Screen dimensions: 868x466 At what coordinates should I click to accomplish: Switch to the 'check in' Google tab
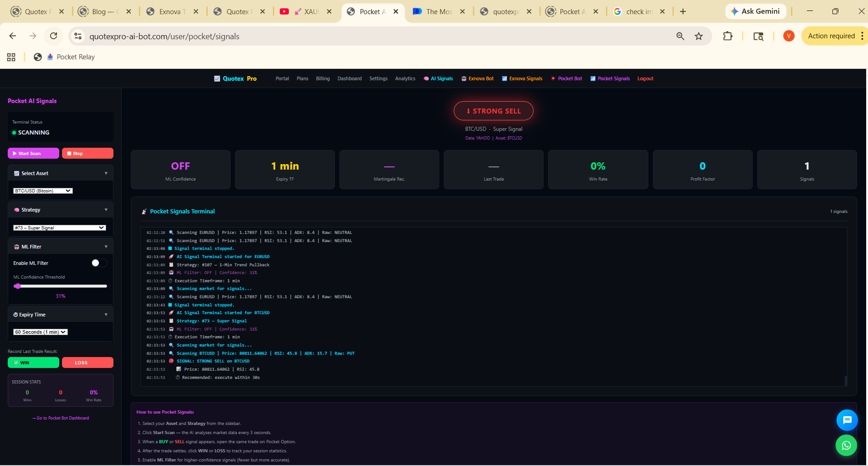[638, 11]
